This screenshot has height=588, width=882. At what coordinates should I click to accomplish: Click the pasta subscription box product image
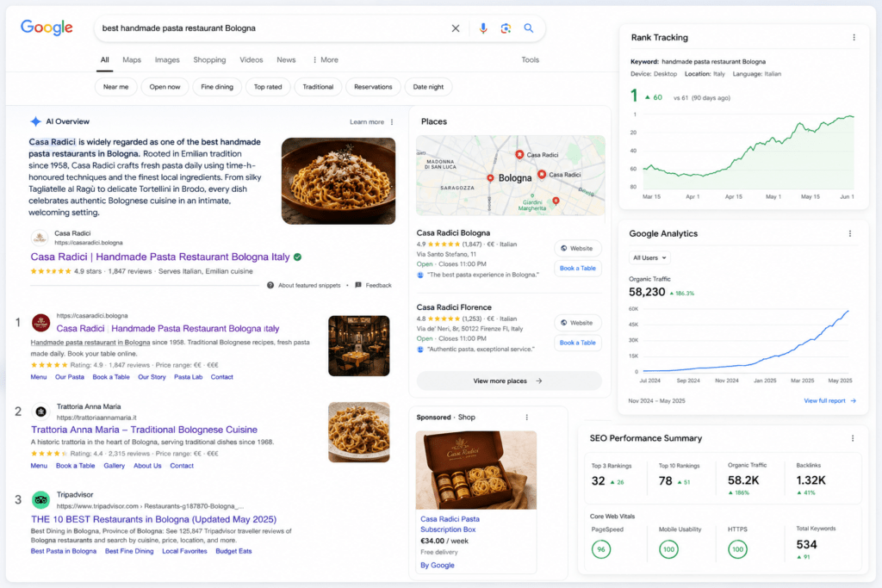[x=476, y=471]
